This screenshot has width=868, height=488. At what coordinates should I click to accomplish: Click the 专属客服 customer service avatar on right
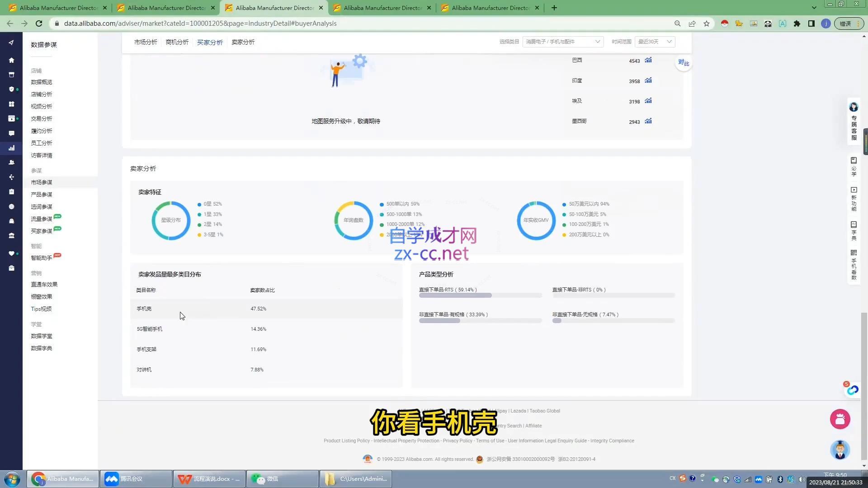point(854,107)
